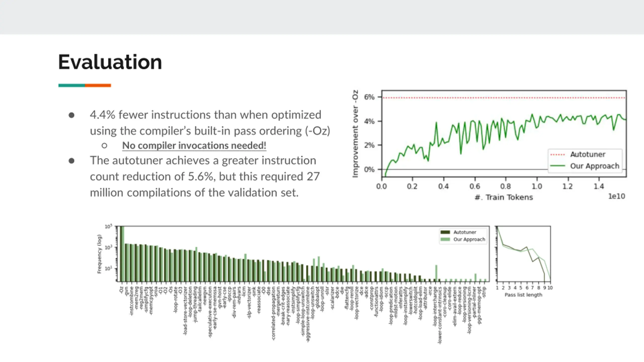
Task: Click the 1e10 scale annotation
Action: [617, 196]
